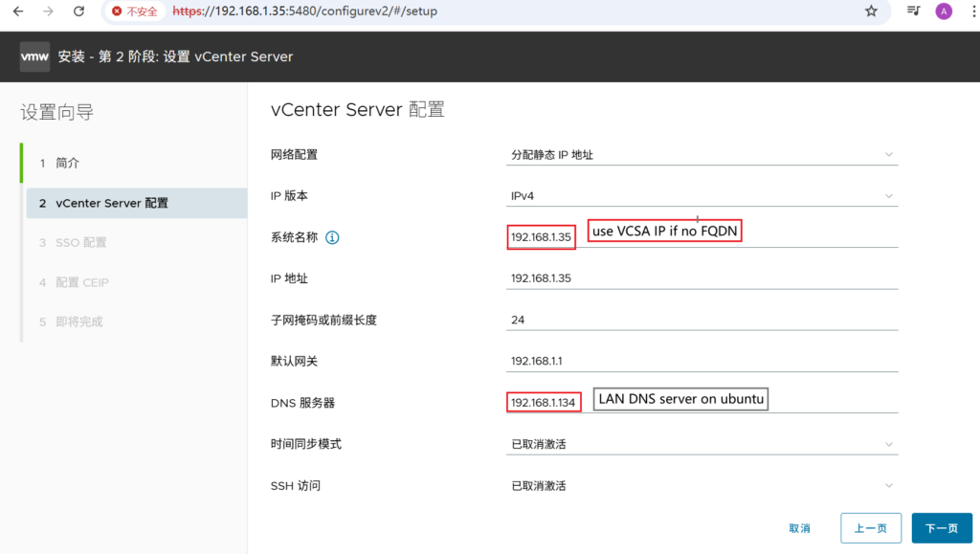Open the browser media control icon
This screenshot has width=980, height=554.
pos(913,11)
